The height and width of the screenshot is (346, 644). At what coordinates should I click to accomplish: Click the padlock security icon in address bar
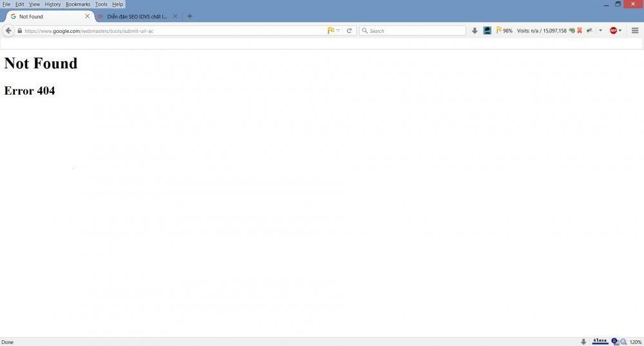click(x=19, y=31)
